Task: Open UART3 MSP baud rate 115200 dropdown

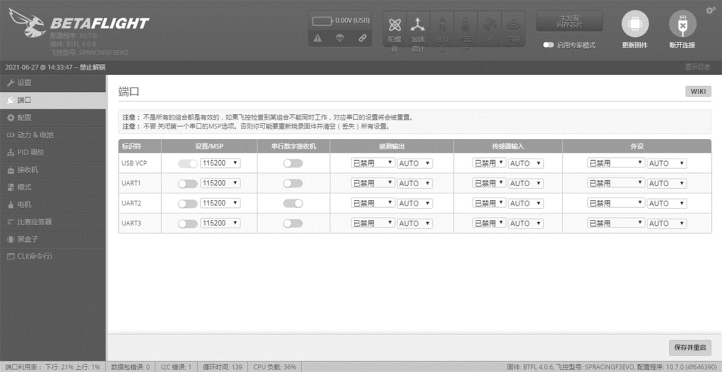Action: pos(220,223)
